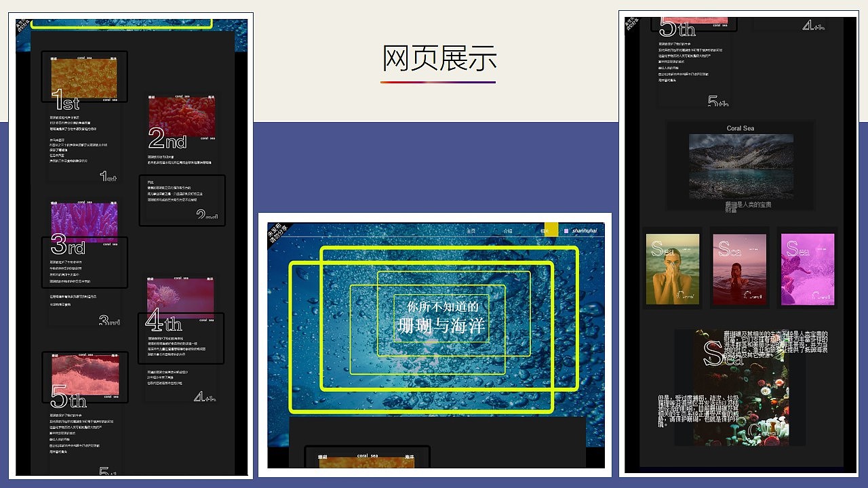Click the yellow highlight block behind the 相关 item
This screenshot has width=868, height=488.
(551, 230)
